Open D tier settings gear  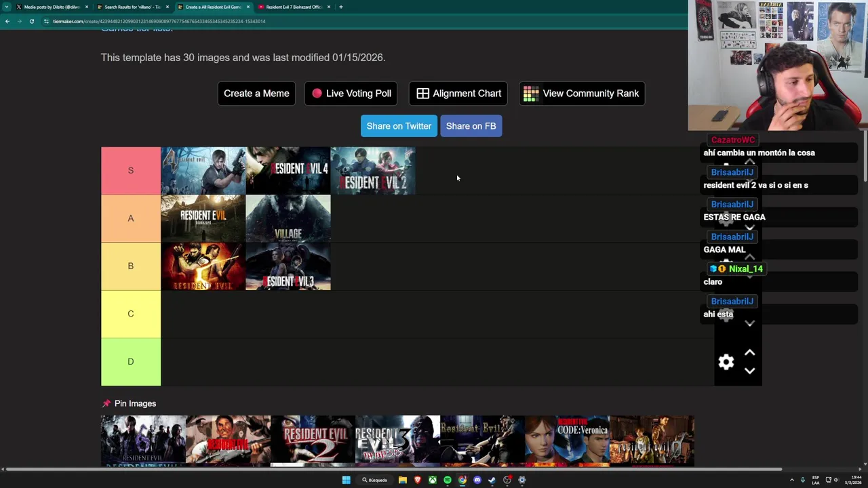[726, 362]
